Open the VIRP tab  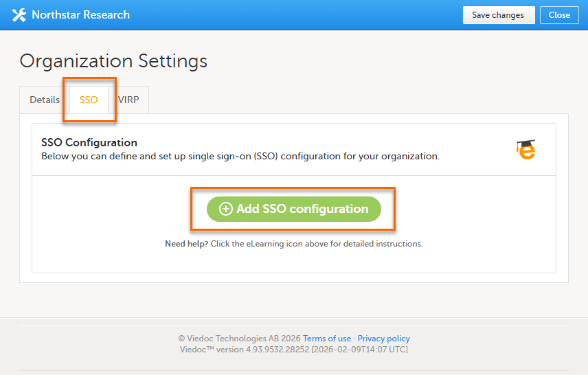pos(128,100)
